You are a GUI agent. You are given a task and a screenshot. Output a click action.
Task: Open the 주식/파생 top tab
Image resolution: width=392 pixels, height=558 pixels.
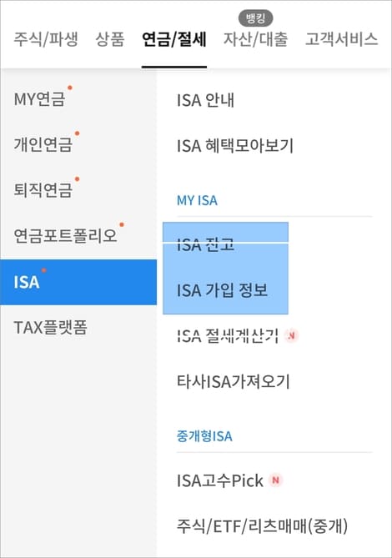[x=46, y=39]
